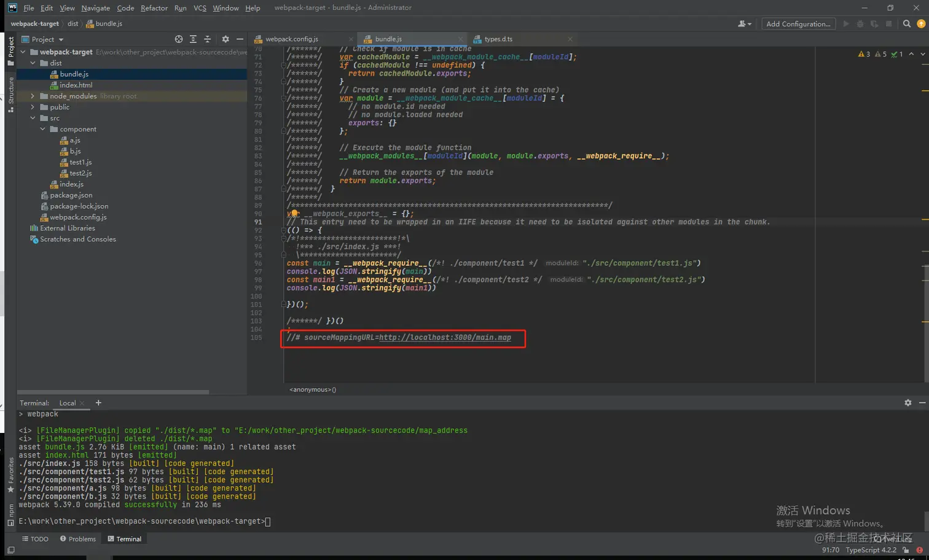The image size is (929, 560).
Task: Fold the code block at line 92
Action: point(283,230)
